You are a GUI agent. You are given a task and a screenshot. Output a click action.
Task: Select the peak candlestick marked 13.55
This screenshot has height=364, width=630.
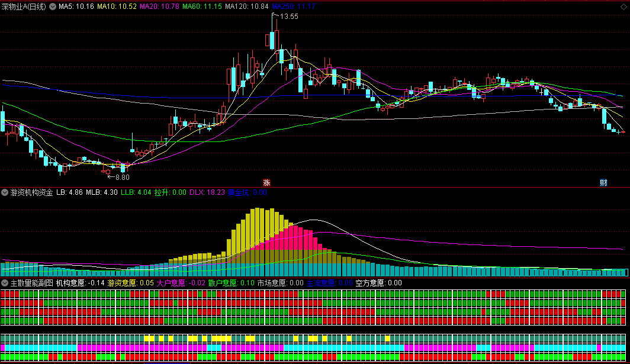click(x=272, y=33)
